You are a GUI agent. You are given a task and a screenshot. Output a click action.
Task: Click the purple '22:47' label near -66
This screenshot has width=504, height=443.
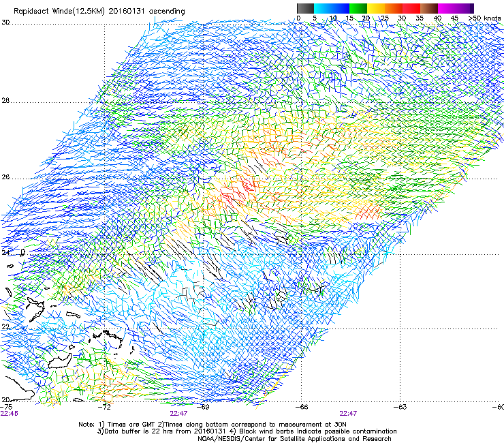click(348, 414)
